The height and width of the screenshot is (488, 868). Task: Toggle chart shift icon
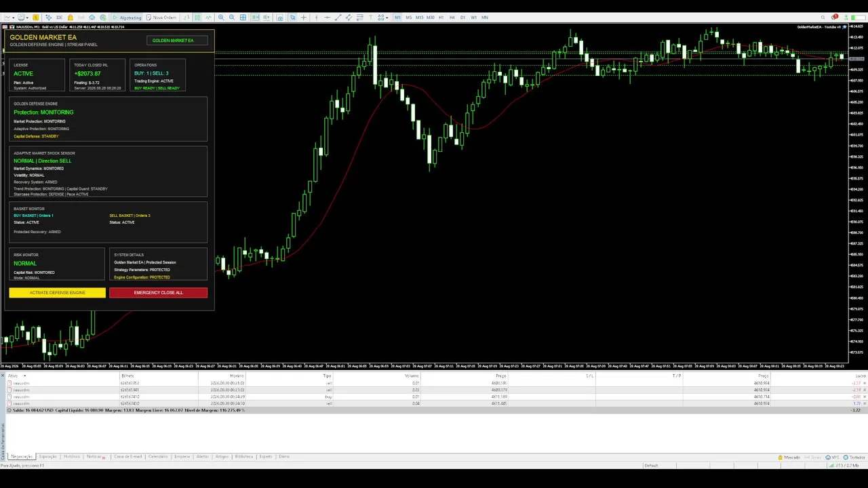click(x=266, y=18)
